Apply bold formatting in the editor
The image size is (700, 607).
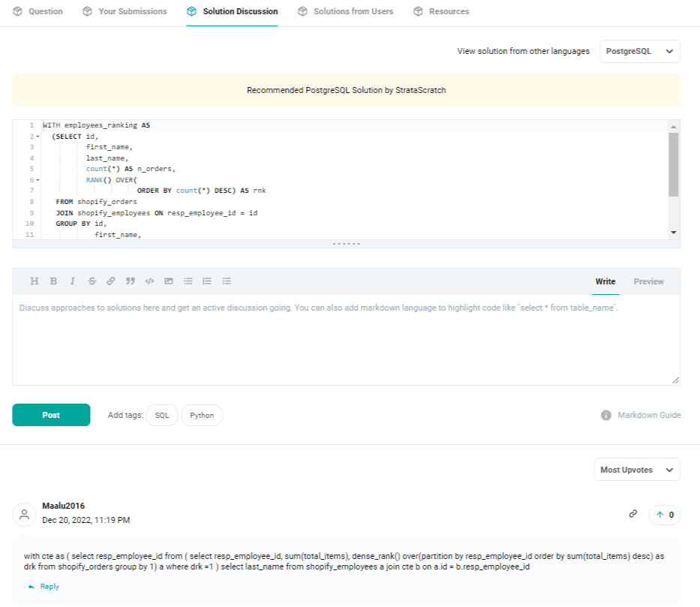pyautogui.click(x=53, y=281)
